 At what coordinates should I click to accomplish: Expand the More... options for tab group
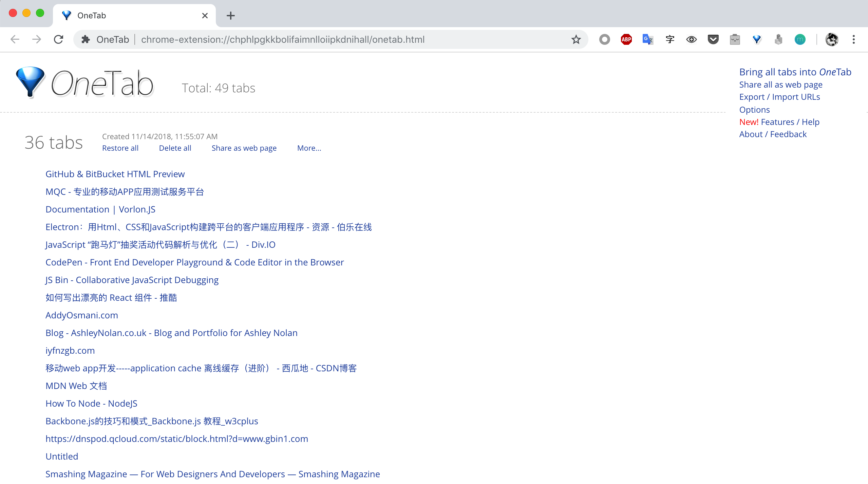coord(309,148)
